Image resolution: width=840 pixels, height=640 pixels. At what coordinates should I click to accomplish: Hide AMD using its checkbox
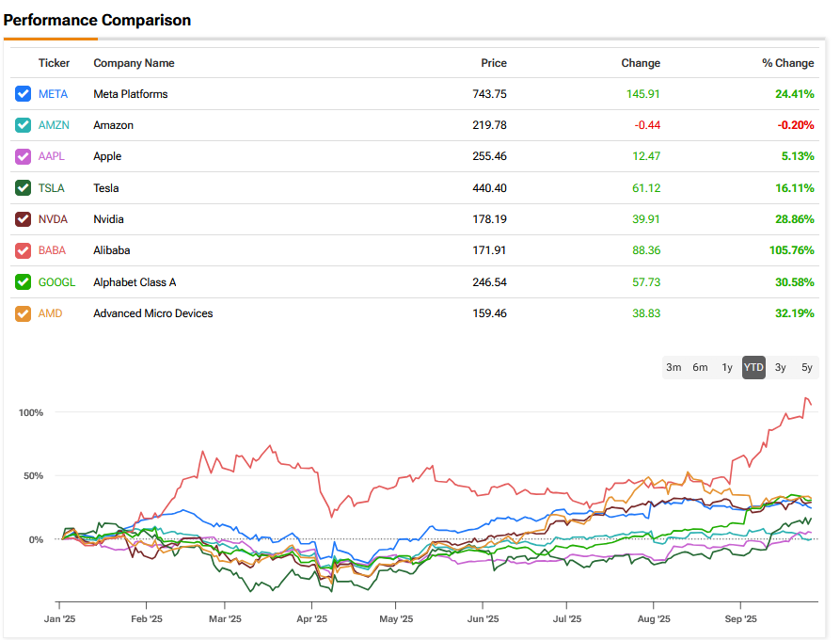click(23, 313)
